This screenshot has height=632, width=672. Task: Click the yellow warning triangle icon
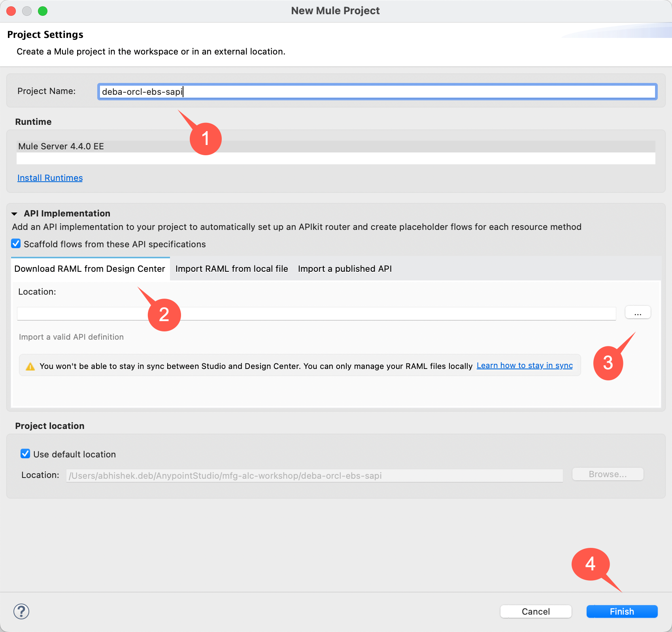pyautogui.click(x=30, y=367)
